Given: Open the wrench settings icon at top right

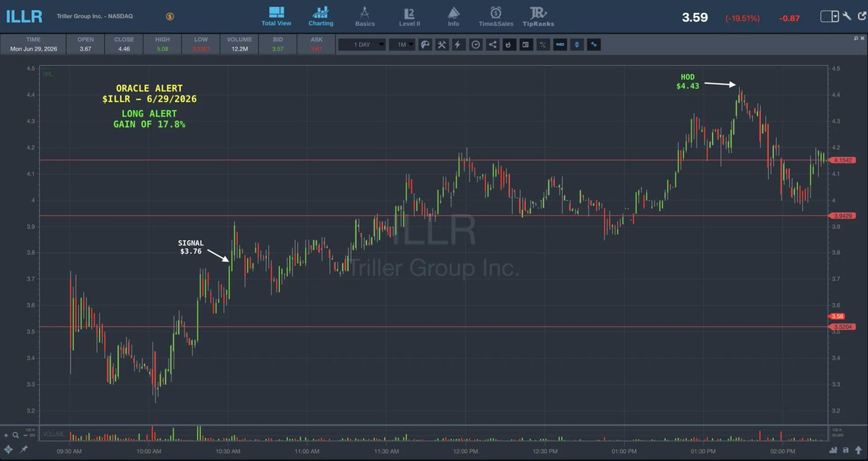Looking at the screenshot, I should 846,15.
